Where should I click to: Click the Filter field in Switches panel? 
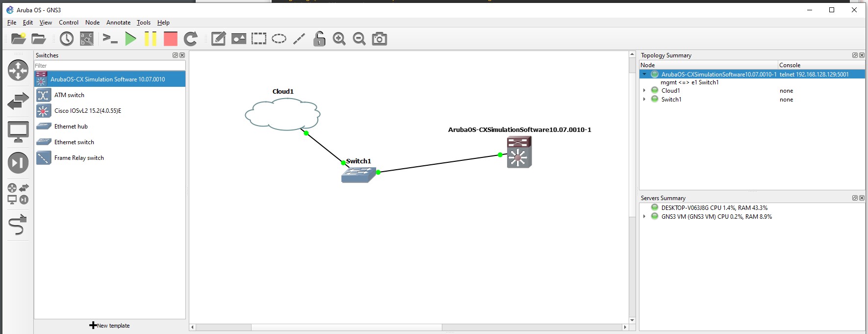click(110, 66)
